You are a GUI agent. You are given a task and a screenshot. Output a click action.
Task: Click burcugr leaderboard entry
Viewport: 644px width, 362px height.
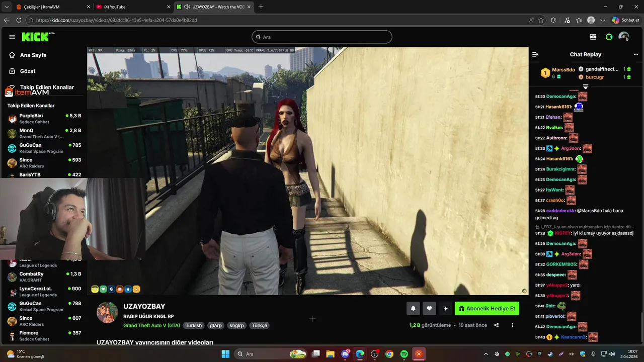coord(594,77)
